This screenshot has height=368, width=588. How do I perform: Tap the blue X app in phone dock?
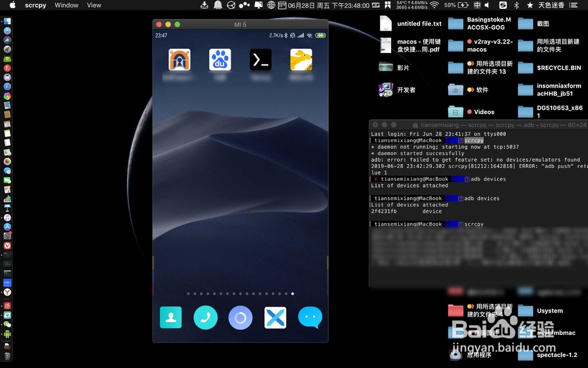[275, 318]
